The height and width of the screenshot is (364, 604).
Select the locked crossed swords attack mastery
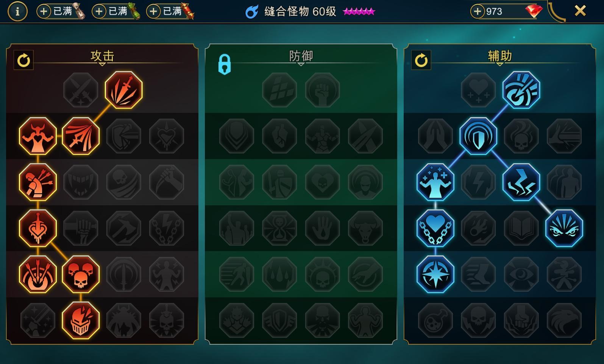coord(81,90)
